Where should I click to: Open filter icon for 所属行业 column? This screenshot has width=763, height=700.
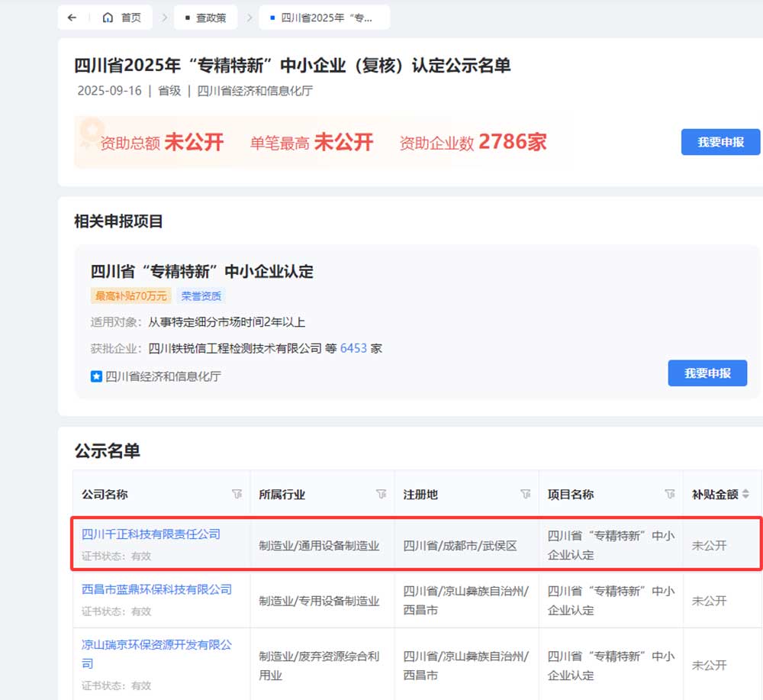tap(381, 494)
